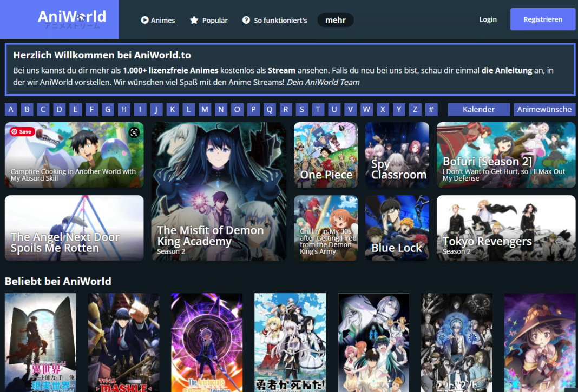578x392 pixels.
Task: Open the Blue Lock anime
Action: tap(397, 228)
